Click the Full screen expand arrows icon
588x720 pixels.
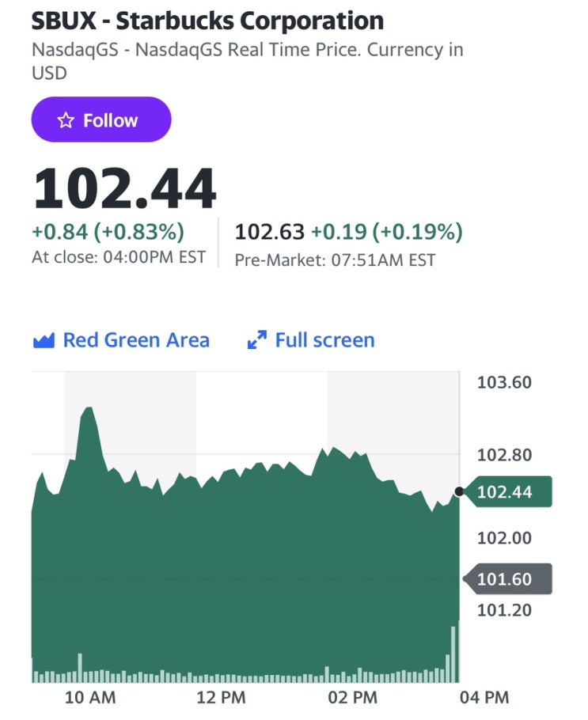point(256,340)
